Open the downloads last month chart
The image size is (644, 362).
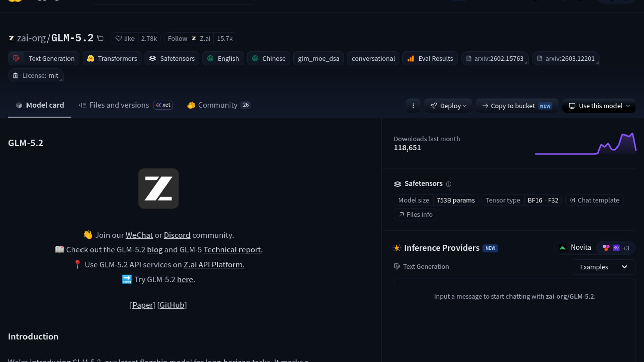586,143
